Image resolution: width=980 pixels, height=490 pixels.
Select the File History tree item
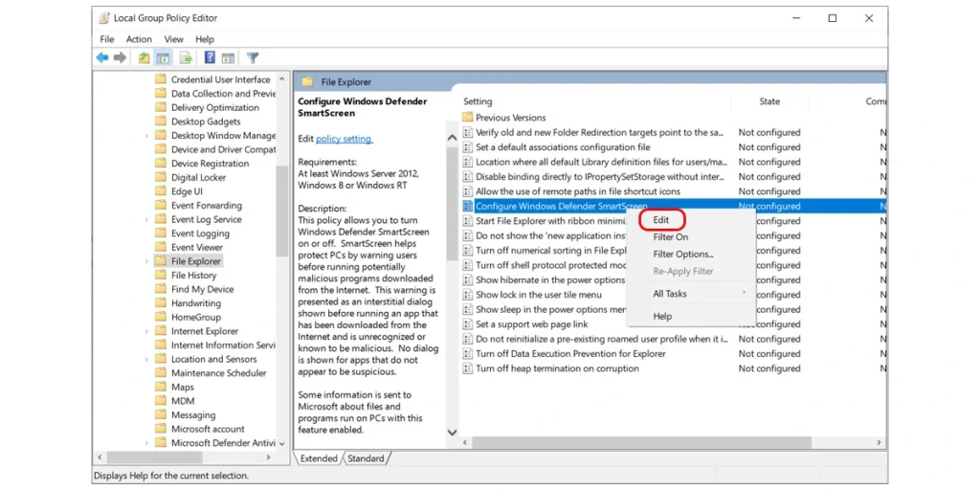pyautogui.click(x=193, y=275)
